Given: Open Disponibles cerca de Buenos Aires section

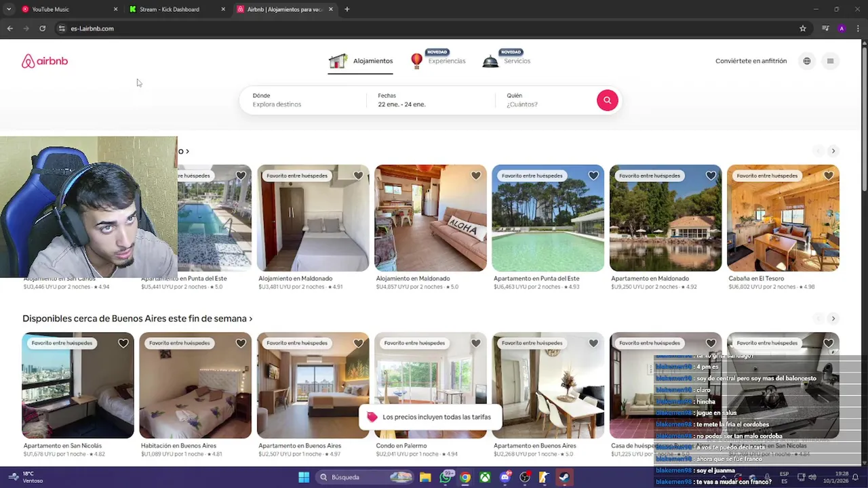Looking at the screenshot, I should [137, 319].
